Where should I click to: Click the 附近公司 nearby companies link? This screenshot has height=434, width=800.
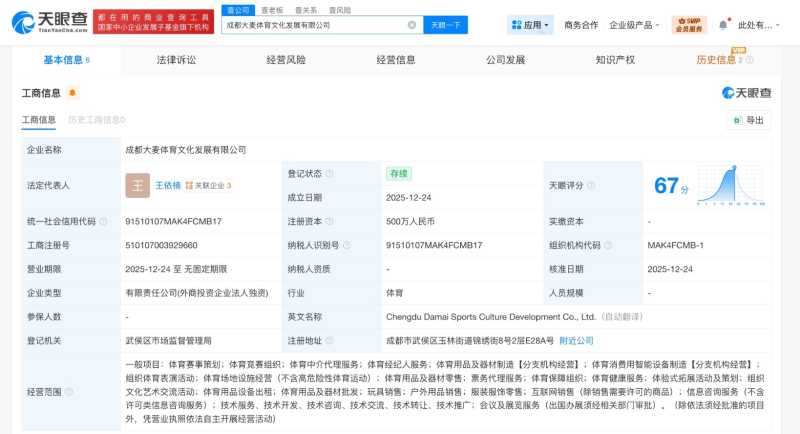[576, 341]
